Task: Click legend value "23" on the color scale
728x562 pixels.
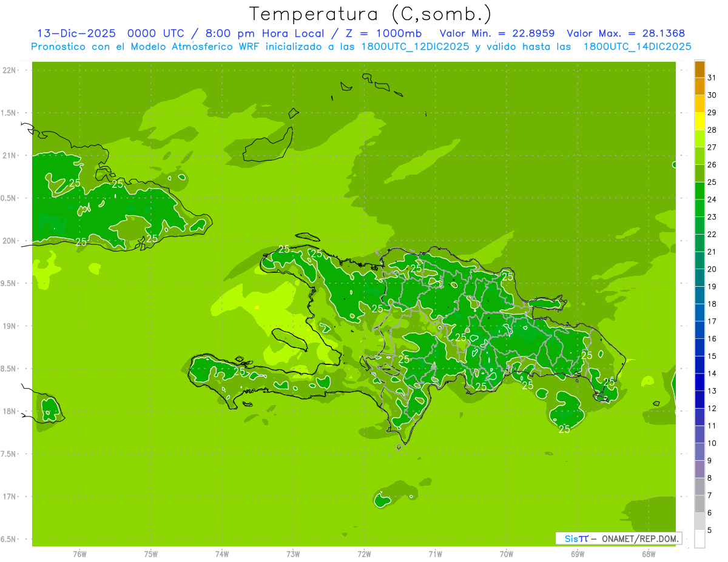Action: tap(712, 217)
